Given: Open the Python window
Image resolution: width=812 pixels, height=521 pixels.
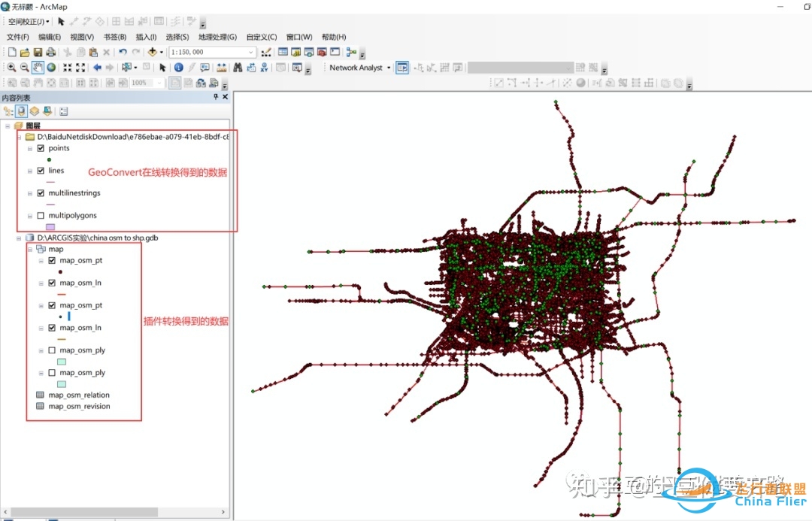Looking at the screenshot, I should (335, 53).
